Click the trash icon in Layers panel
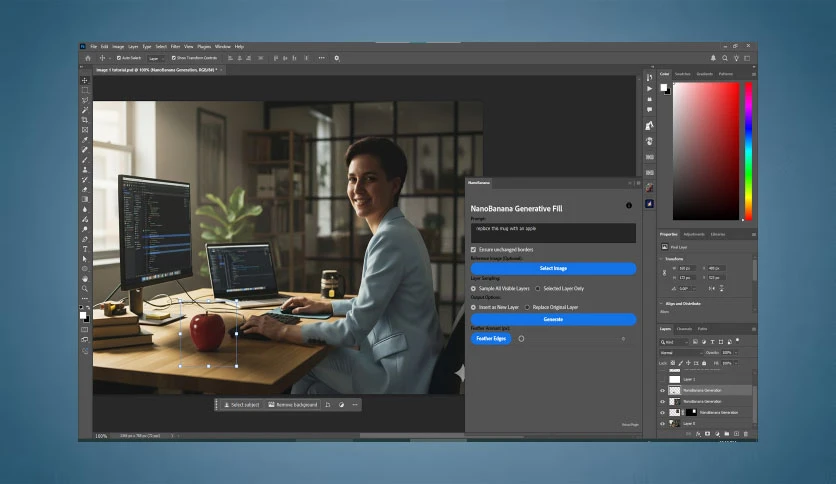This screenshot has width=836, height=484. (x=745, y=434)
